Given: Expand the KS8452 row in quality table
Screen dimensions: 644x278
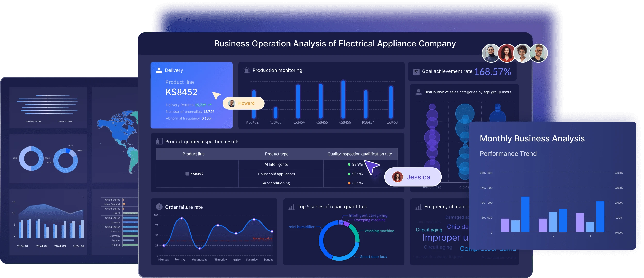Looking at the screenshot, I should [x=187, y=174].
